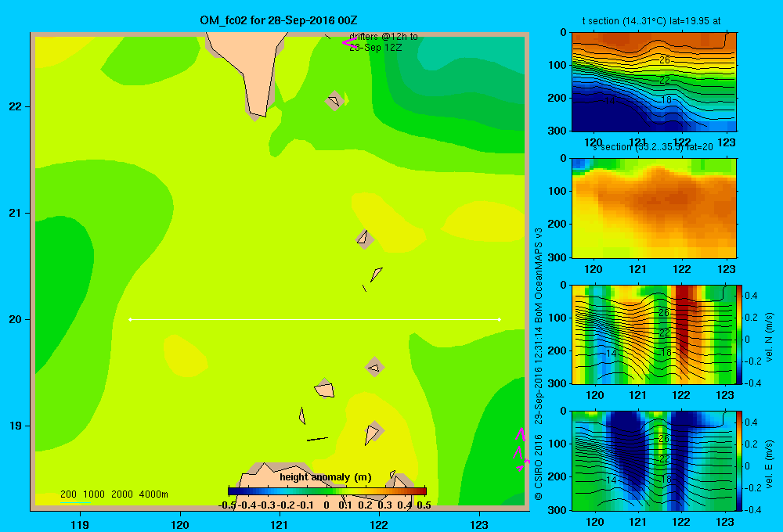Click the height anomaly color bar
Screen dimensions: 783x532
coord(327,491)
